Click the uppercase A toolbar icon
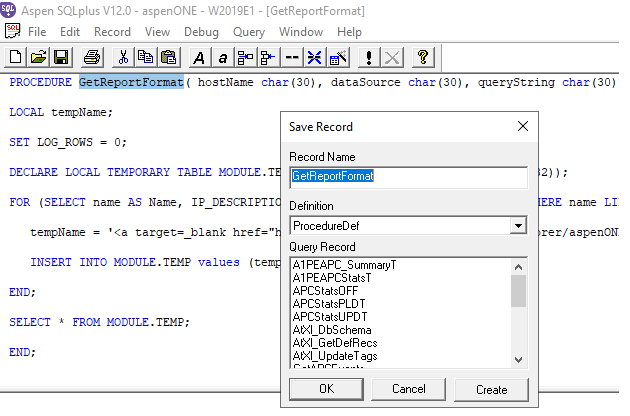This screenshot has height=416, width=630. tap(199, 57)
